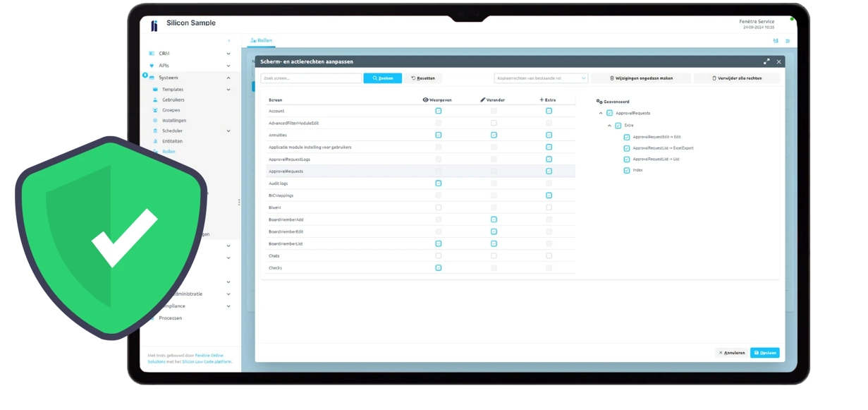
Task: Toggle the ApprovalRequests tree checkbox
Action: pyautogui.click(x=610, y=113)
